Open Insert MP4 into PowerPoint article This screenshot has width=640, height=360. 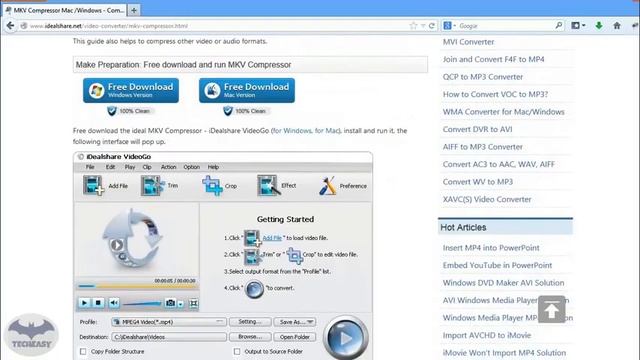[x=491, y=248]
